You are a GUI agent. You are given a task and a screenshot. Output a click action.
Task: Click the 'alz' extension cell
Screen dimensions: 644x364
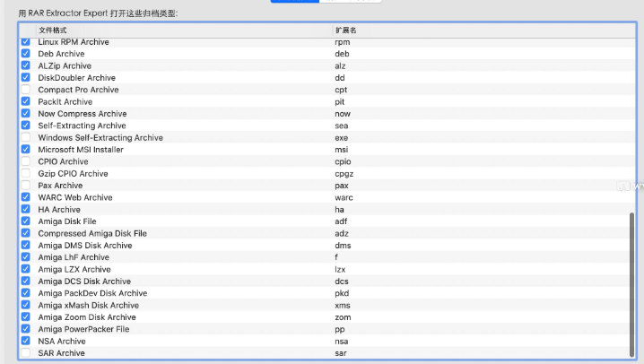[340, 65]
